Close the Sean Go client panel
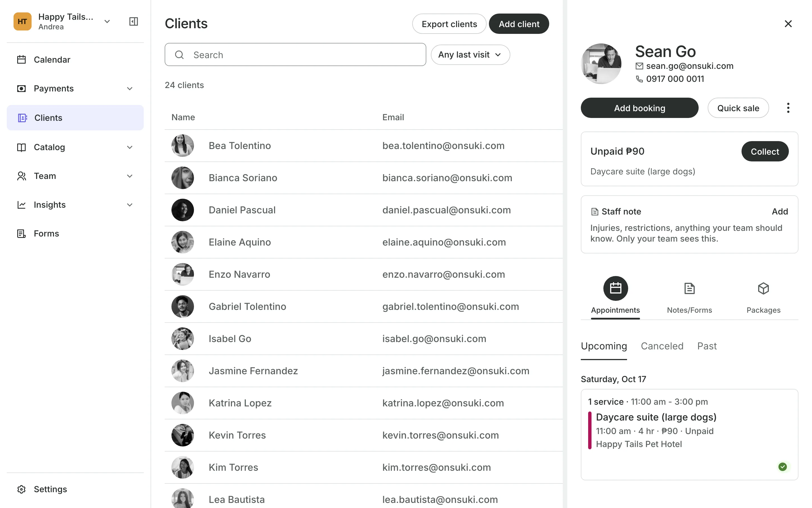Viewport: 812px width, 508px height. pos(788,23)
